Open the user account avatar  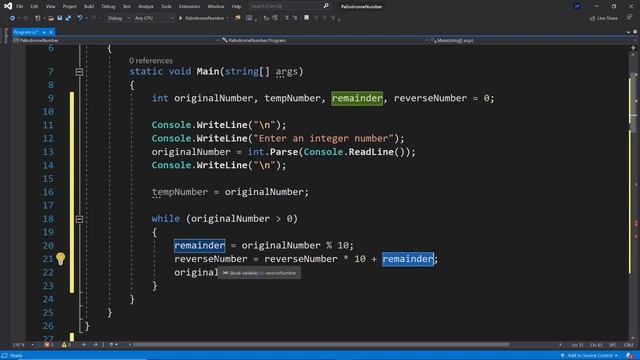click(x=577, y=6)
